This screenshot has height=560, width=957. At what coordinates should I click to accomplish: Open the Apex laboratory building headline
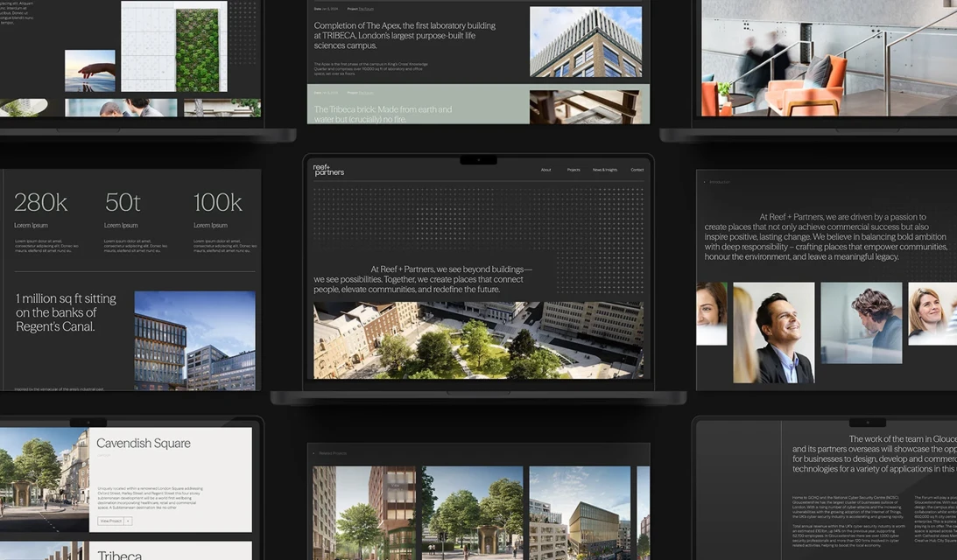pyautogui.click(x=405, y=36)
